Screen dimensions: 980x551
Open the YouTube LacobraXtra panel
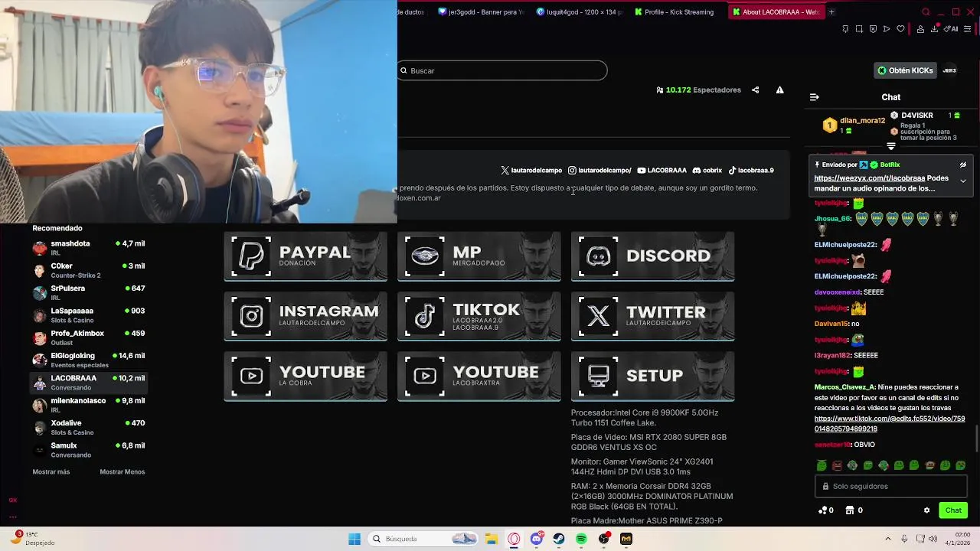(479, 376)
